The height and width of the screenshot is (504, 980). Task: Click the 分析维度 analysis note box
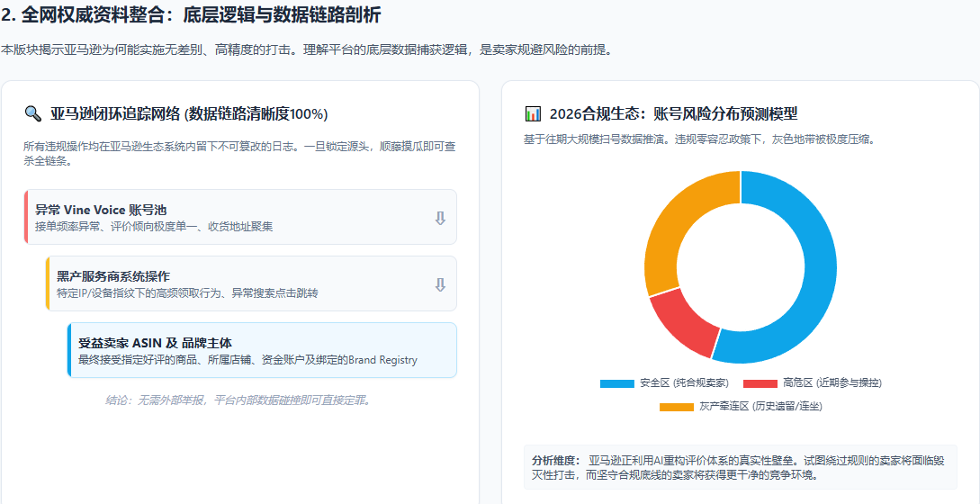tap(740, 467)
